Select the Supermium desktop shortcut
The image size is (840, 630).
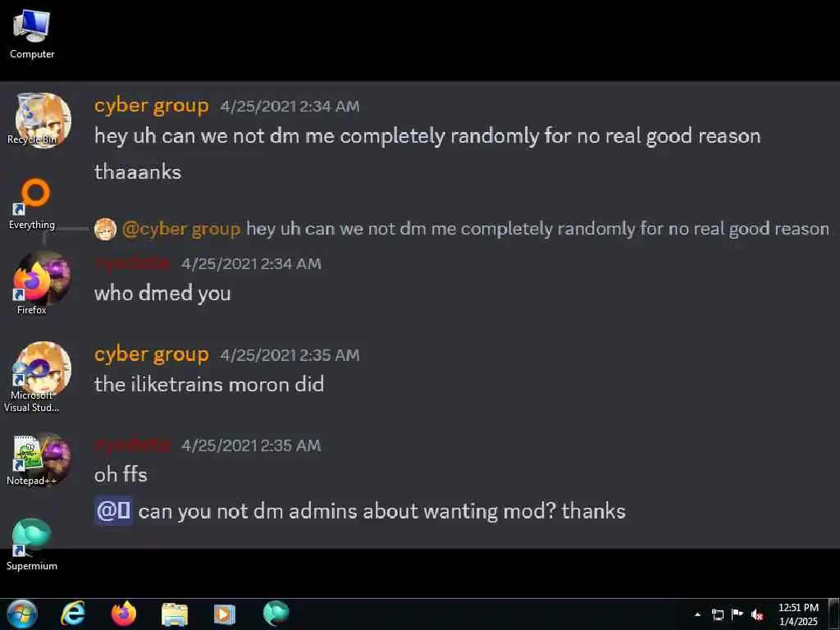point(32,545)
